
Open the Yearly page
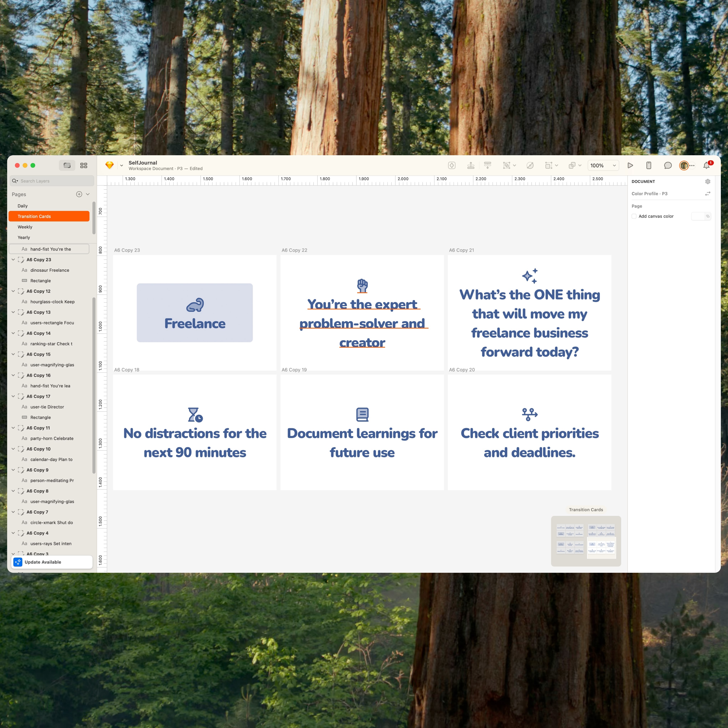[x=49, y=237]
